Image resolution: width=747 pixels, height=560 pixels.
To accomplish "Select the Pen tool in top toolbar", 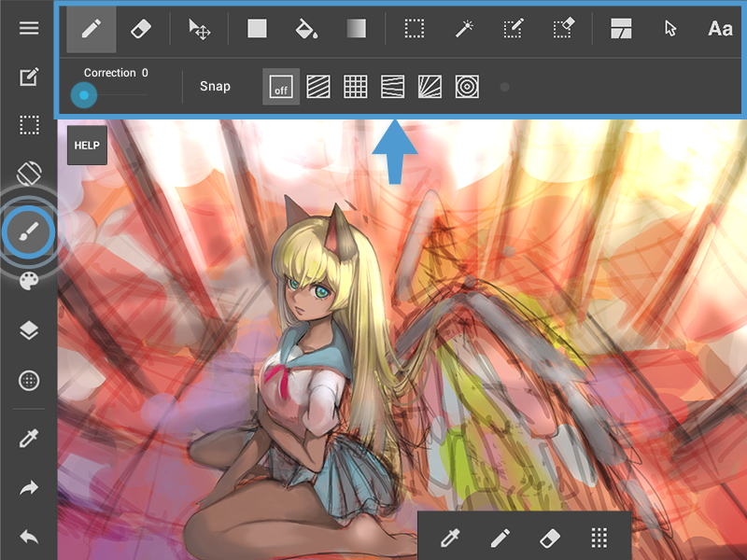I will (91, 29).
